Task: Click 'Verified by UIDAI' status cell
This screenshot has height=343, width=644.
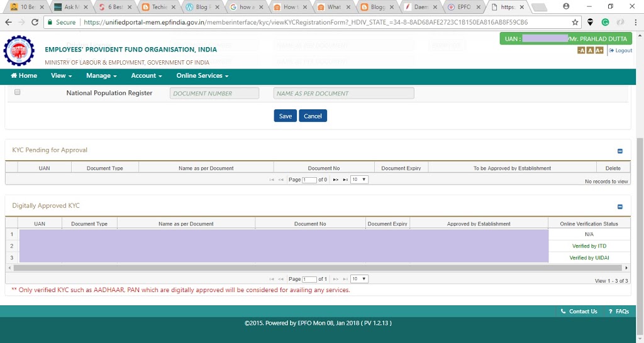Action: click(x=589, y=258)
